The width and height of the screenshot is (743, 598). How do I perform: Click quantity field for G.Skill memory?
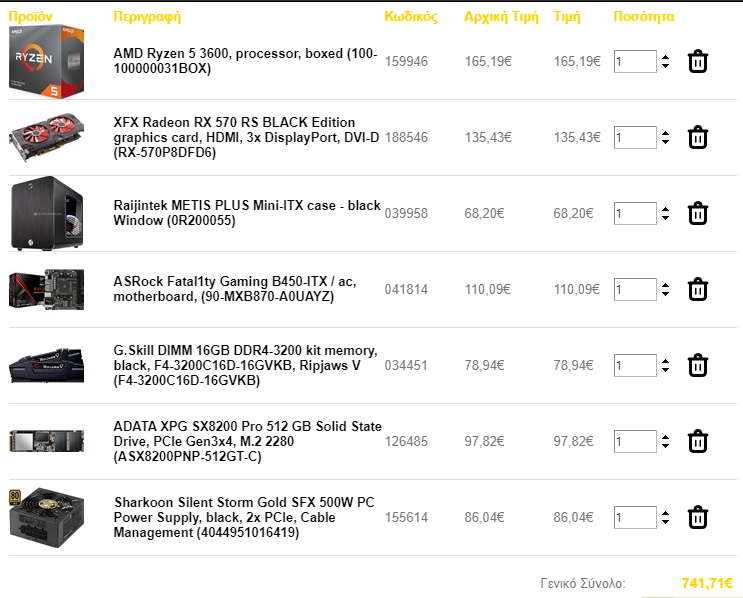(x=635, y=365)
